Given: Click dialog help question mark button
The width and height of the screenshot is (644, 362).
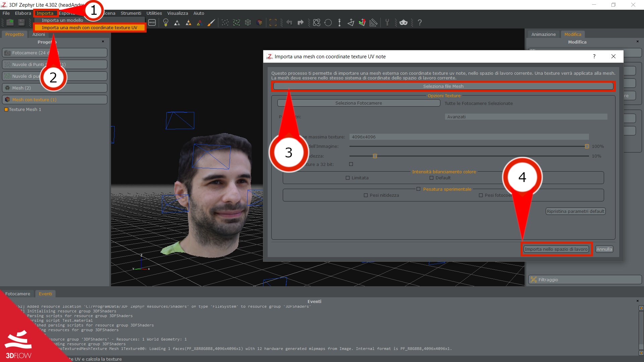Looking at the screenshot, I should coord(594,56).
